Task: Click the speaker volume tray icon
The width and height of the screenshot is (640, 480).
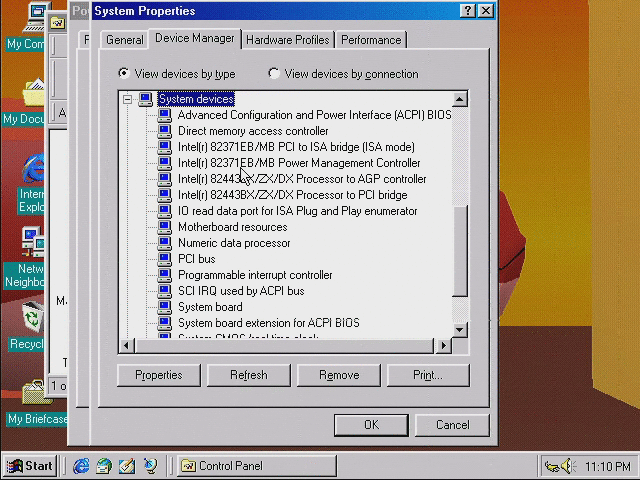Action: pyautogui.click(x=568, y=466)
